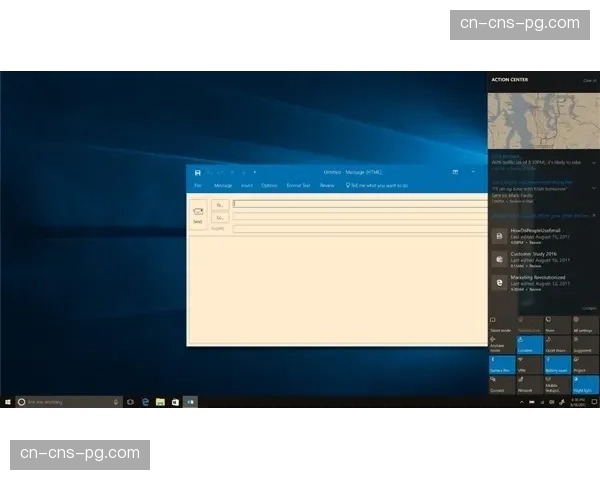
Task: Expand the first notification's chevron in Action Center
Action: click(x=593, y=162)
